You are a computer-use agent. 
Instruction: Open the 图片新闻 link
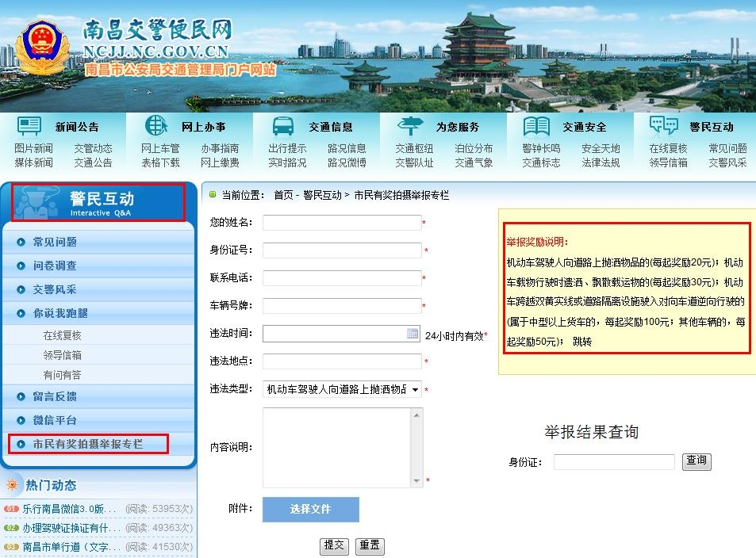pyautogui.click(x=33, y=148)
